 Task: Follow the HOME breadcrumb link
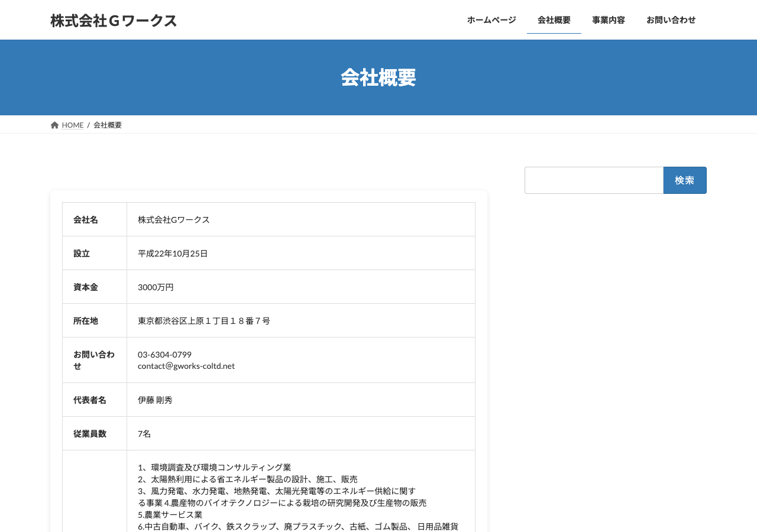pos(73,125)
